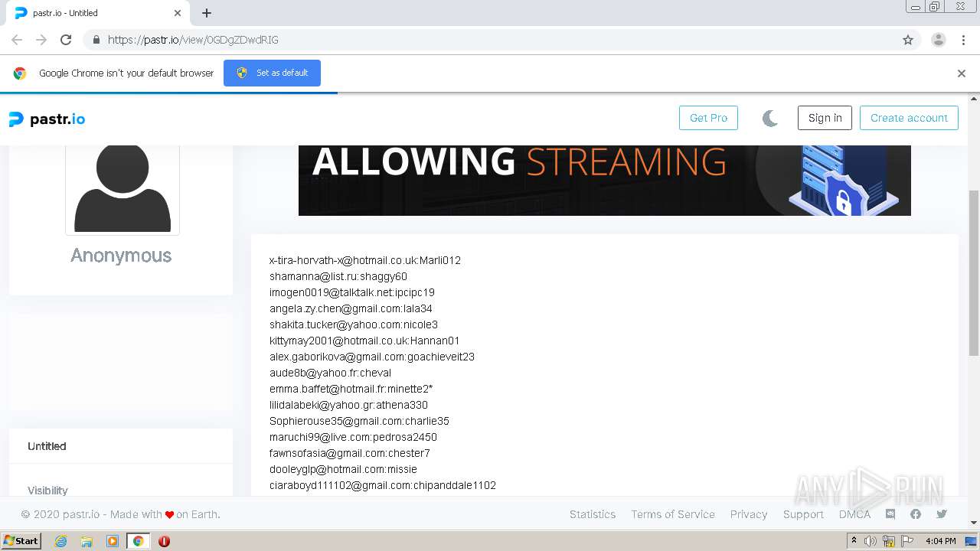The image size is (980, 551).
Task: Click the page scrollbar down arrow
Action: click(974, 523)
